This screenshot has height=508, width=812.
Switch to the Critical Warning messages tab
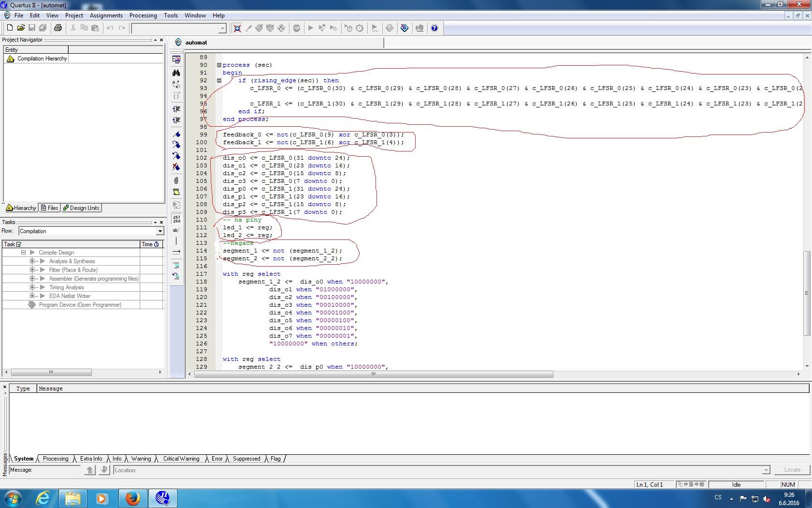coord(181,459)
